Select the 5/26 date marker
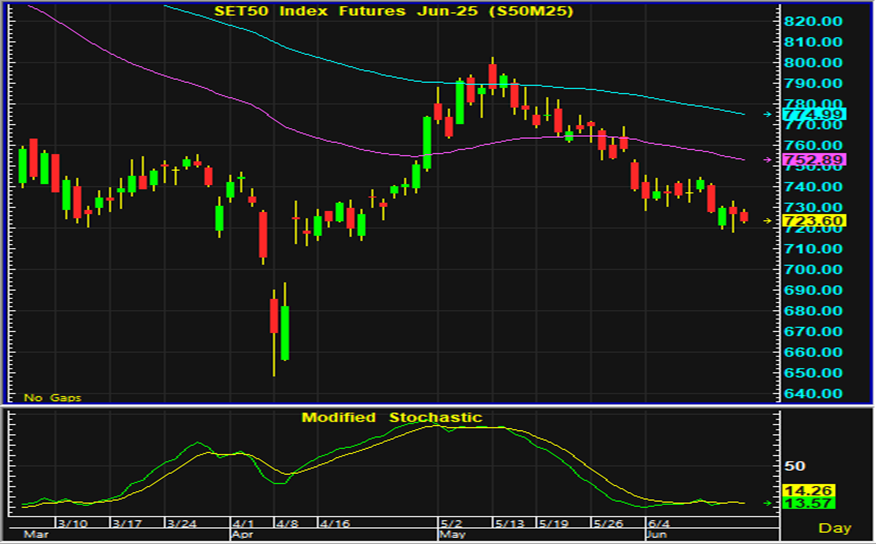Screen dimensions: 876x544 pos(608,523)
